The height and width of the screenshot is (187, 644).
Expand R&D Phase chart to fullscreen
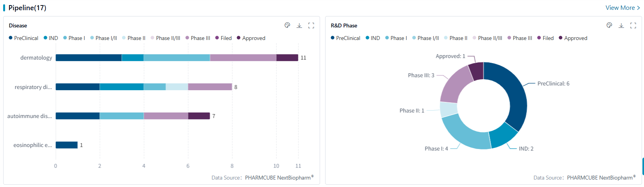(633, 25)
